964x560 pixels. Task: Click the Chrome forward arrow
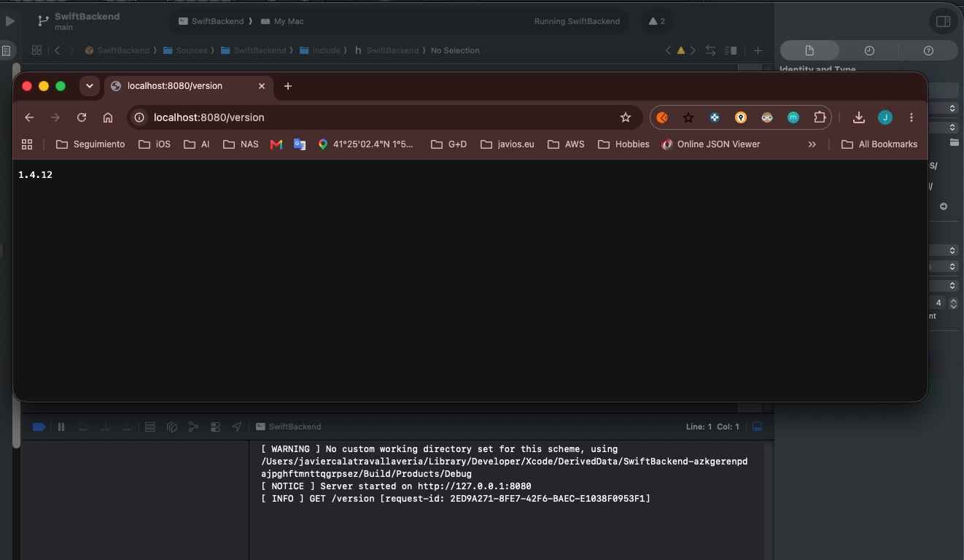[55, 117]
